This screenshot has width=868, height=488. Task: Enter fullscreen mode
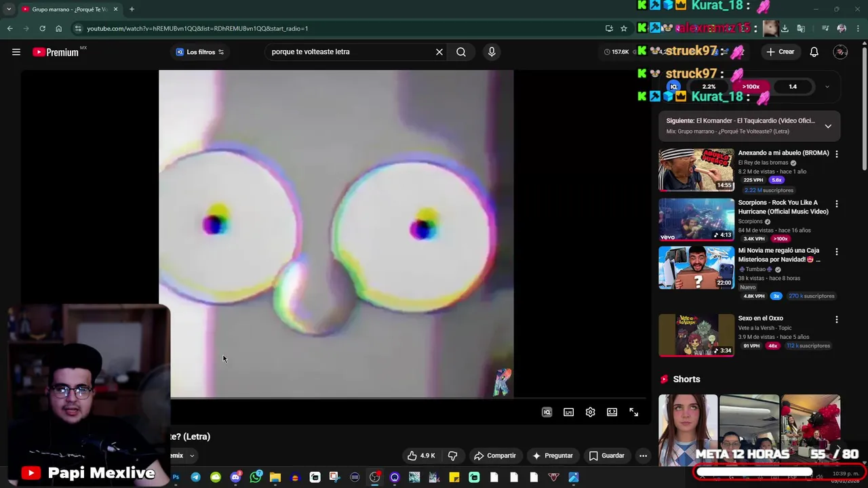tap(633, 412)
